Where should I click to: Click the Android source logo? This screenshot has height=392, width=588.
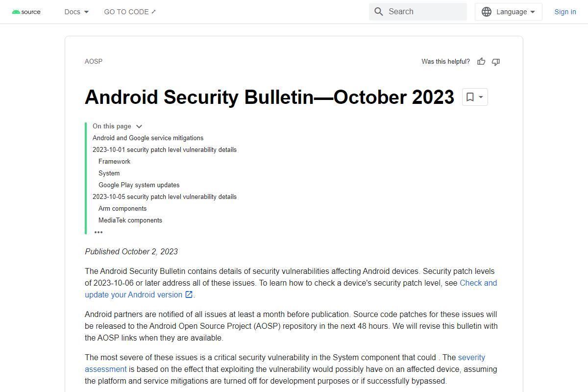point(26,11)
